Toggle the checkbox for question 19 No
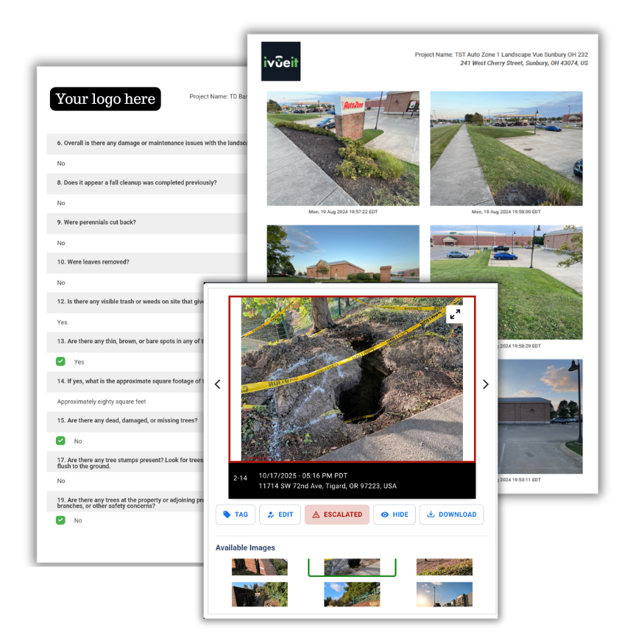This screenshot has width=644, height=644. [60, 520]
